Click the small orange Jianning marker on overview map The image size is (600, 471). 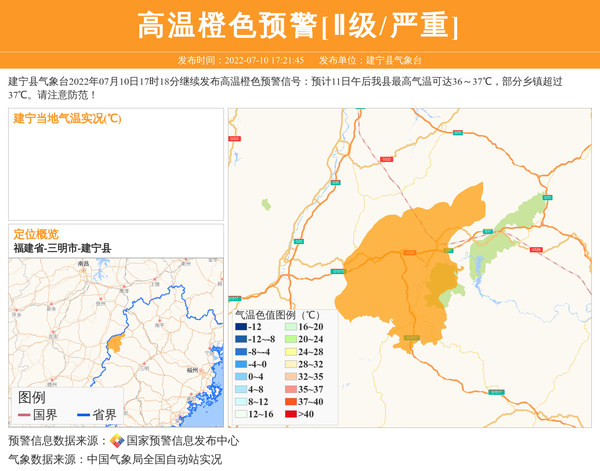(114, 344)
